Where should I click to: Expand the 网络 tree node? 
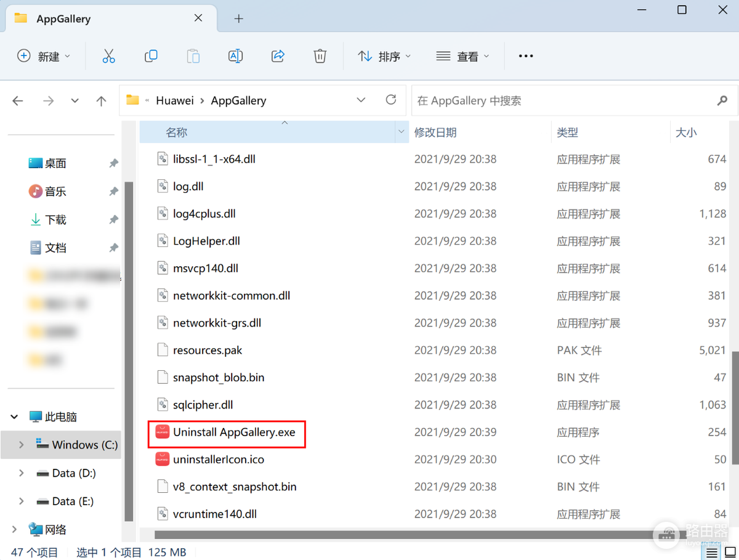14,529
